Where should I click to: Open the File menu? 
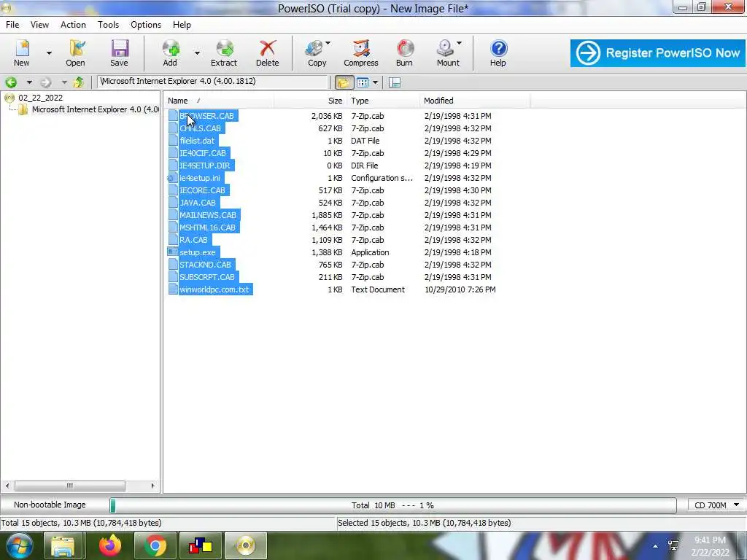[12, 25]
